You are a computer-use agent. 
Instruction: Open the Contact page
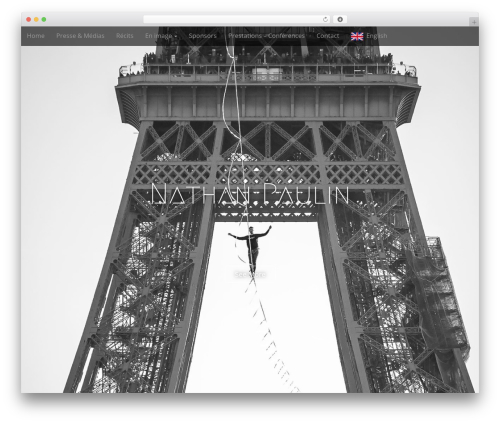[328, 36]
